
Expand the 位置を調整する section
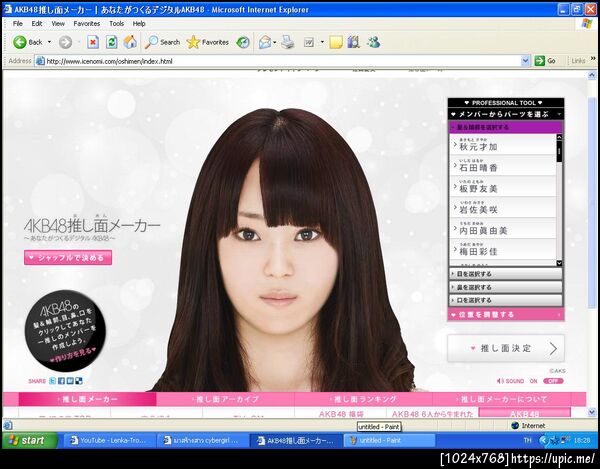[505, 314]
